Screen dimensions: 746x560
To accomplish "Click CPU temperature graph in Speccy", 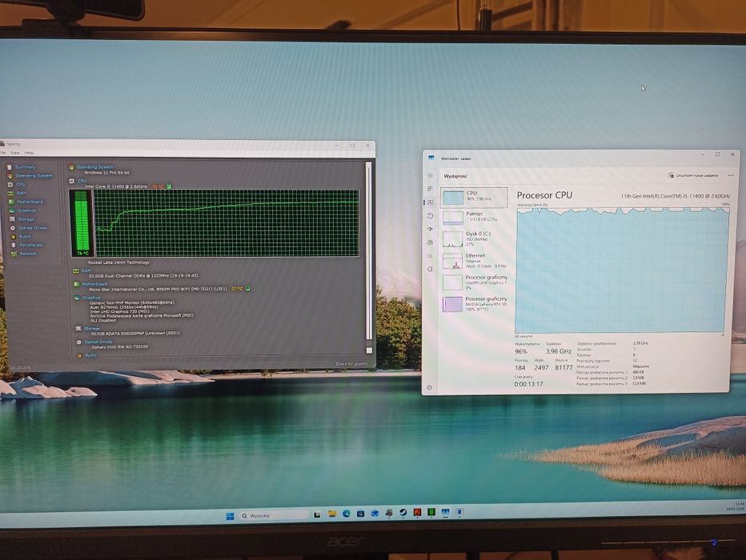I will point(227,223).
